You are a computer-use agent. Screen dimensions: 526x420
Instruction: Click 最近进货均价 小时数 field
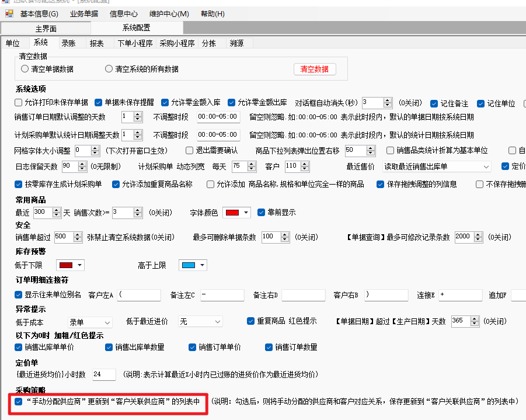(104, 374)
